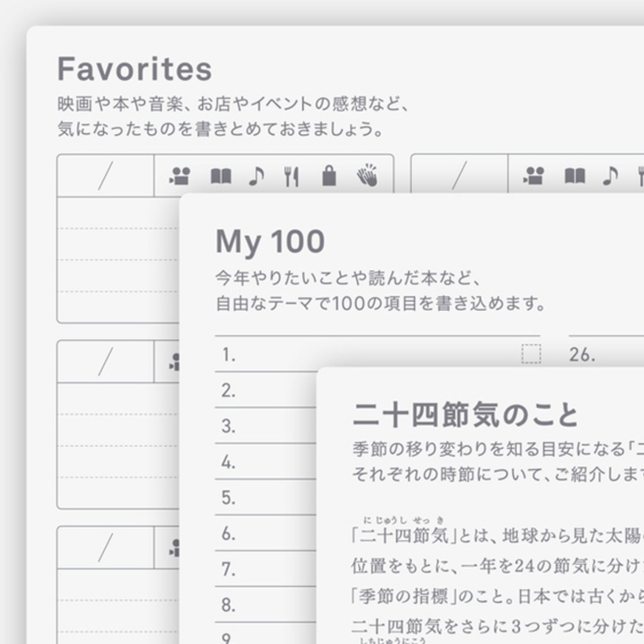The width and height of the screenshot is (644, 644).
Task: Click the music note icon in first Favorites card
Action: [257, 176]
